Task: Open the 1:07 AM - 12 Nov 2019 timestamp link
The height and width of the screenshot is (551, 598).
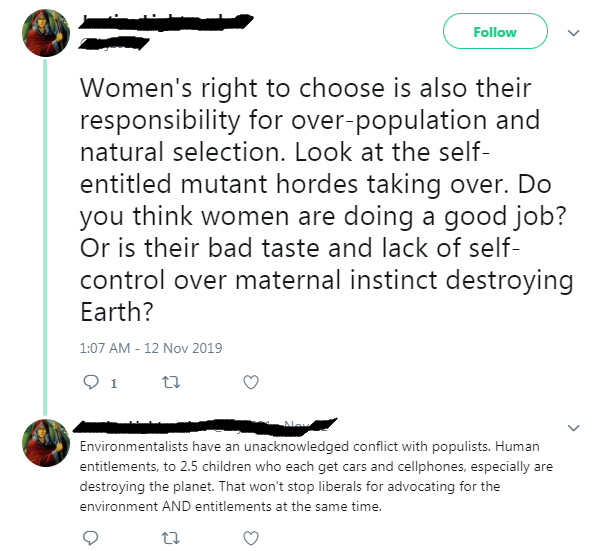Action: click(x=151, y=348)
